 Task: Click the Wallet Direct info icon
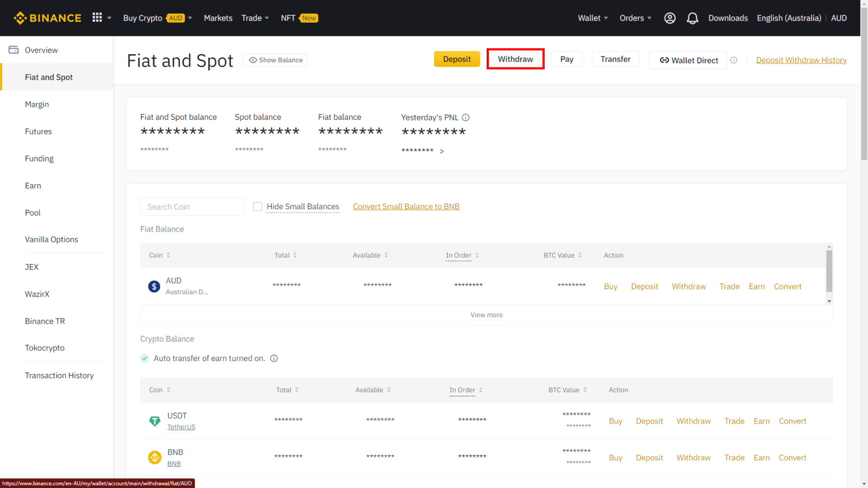[733, 60]
